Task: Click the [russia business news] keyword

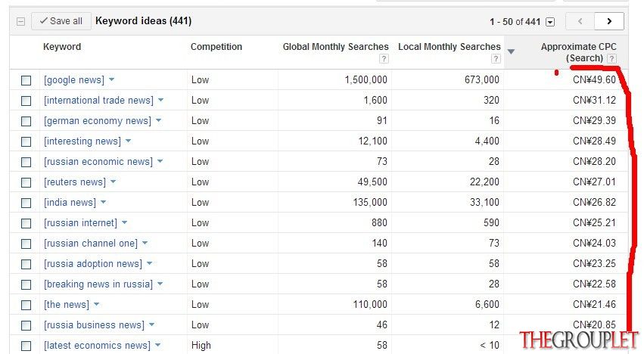Action: 95,324
